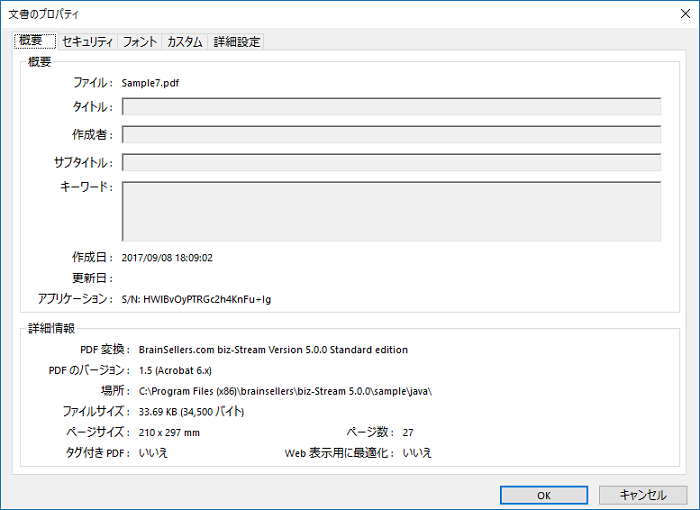The width and height of the screenshot is (700, 510).
Task: Click the アプリケーション label
Action: point(75,299)
